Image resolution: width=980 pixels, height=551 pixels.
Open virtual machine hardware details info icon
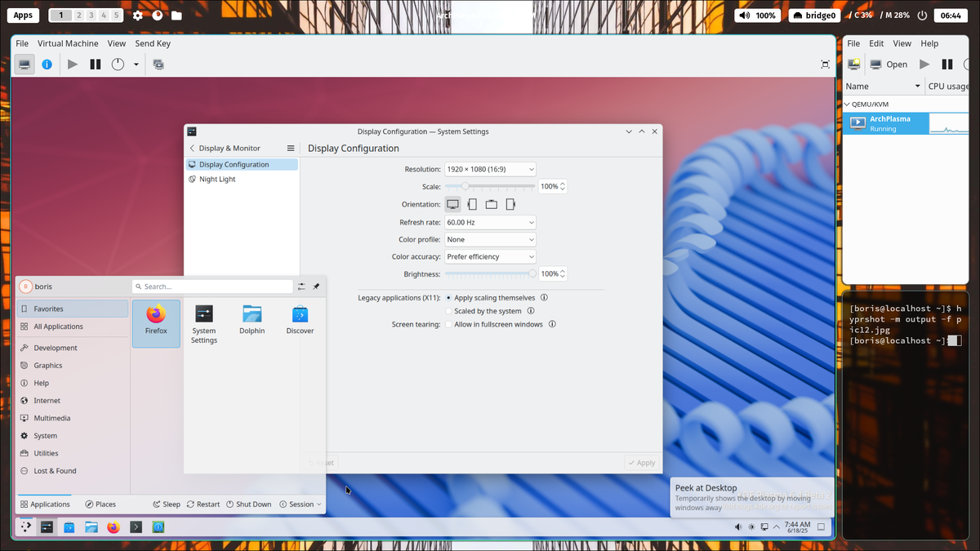click(x=47, y=64)
